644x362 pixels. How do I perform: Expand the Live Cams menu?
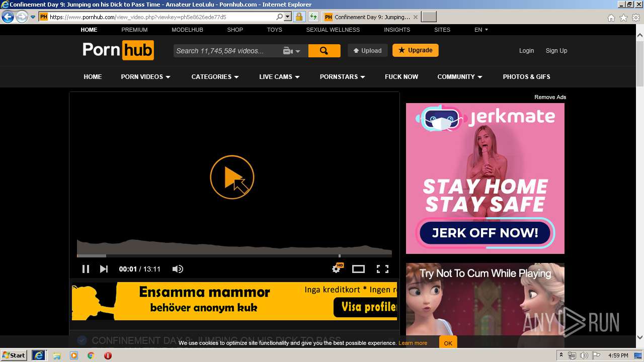(x=280, y=77)
